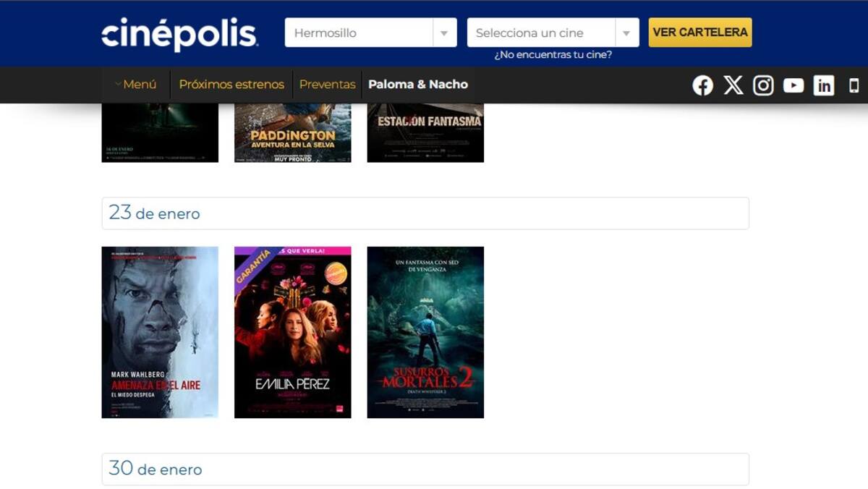Viewport: 868px width, 489px height.
Task: Click the YouTube icon
Action: [x=793, y=85]
